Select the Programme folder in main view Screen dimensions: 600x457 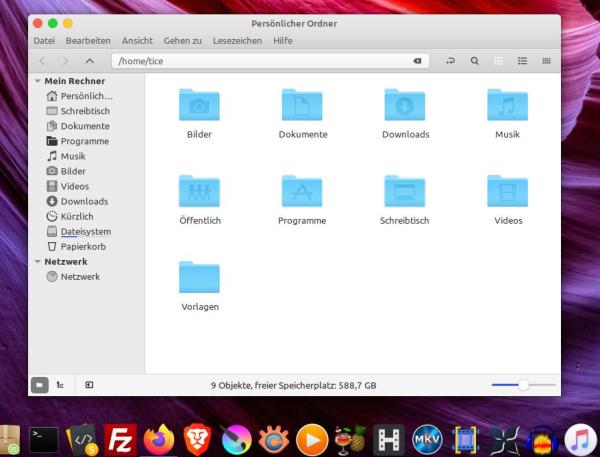tap(302, 191)
